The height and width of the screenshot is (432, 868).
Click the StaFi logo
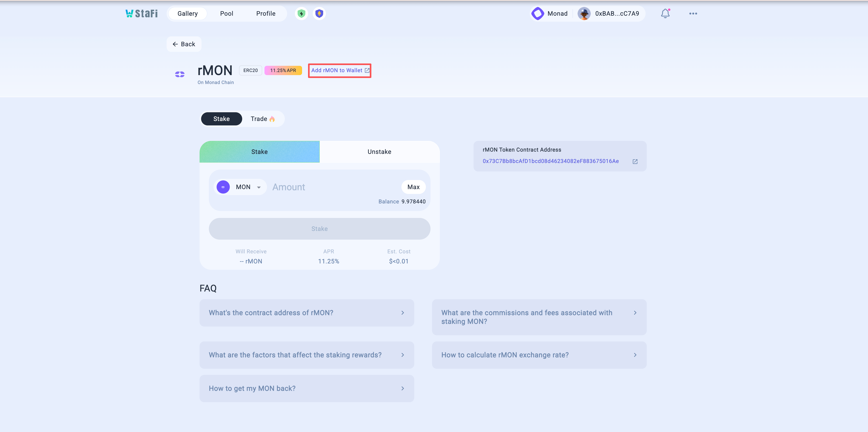pyautogui.click(x=141, y=14)
